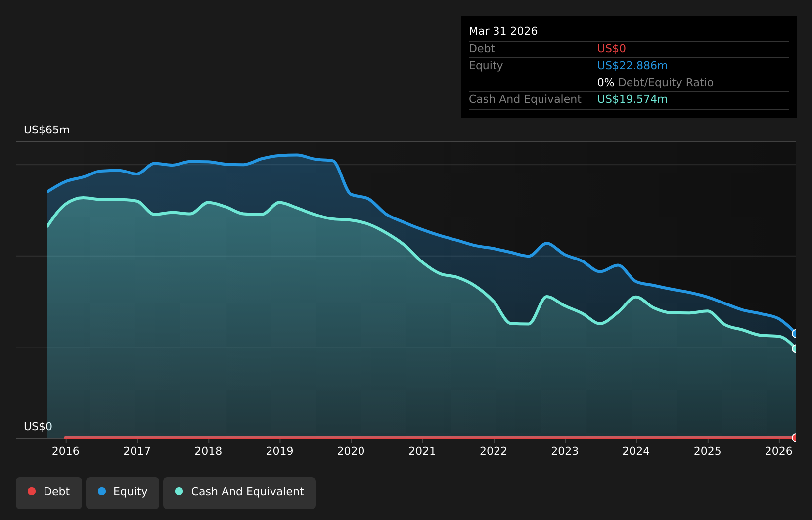Click the 2019 x-axis label
This screenshot has height=520, width=812.
[280, 451]
